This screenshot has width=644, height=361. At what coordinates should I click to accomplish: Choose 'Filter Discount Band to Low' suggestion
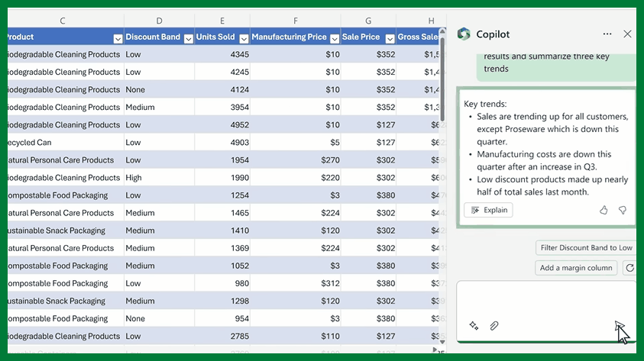pyautogui.click(x=586, y=247)
